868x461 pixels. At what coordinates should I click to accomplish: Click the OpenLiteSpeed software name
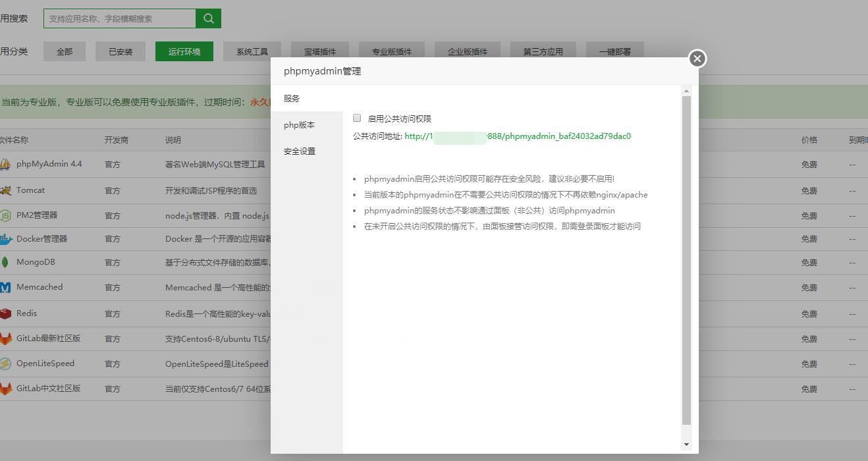point(45,364)
